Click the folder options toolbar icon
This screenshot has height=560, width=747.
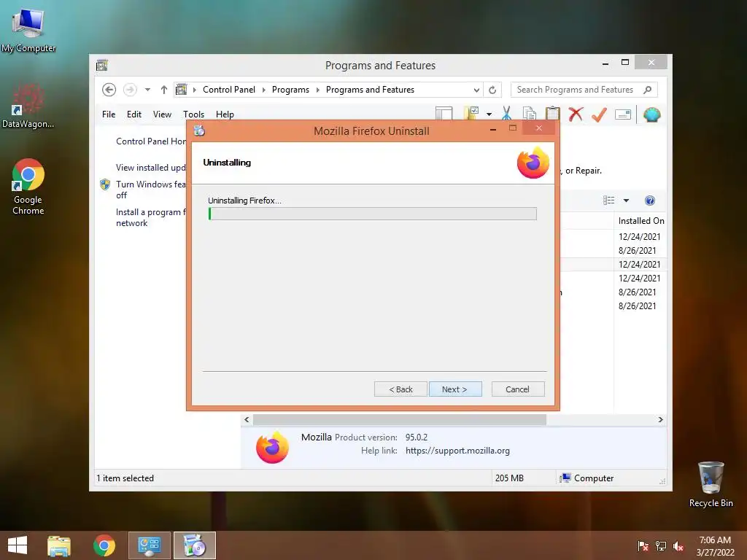click(x=471, y=113)
